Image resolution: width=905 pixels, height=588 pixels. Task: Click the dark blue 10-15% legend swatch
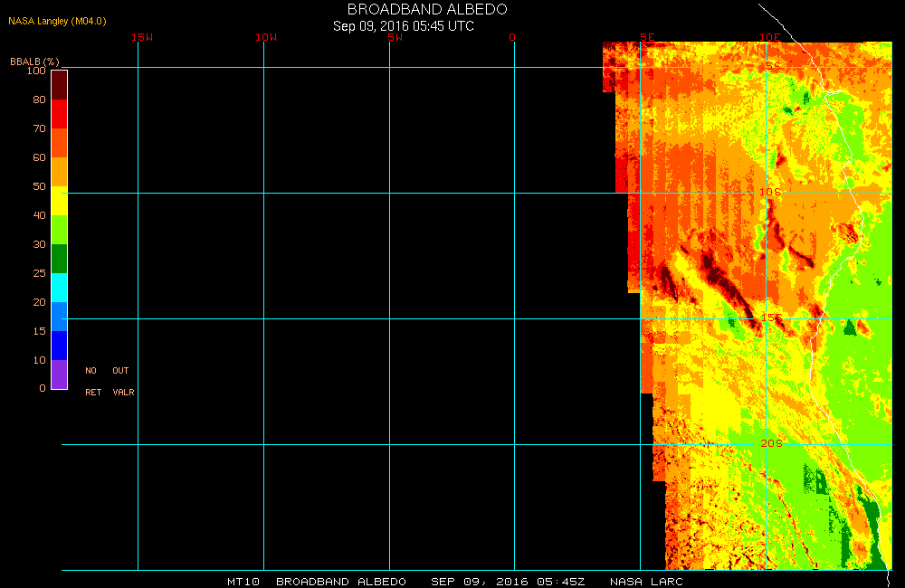(59, 346)
